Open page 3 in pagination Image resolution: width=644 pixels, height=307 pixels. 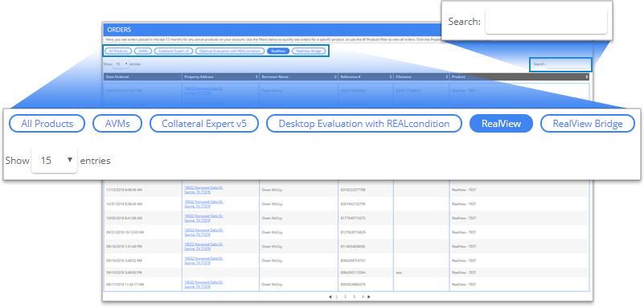click(x=354, y=297)
